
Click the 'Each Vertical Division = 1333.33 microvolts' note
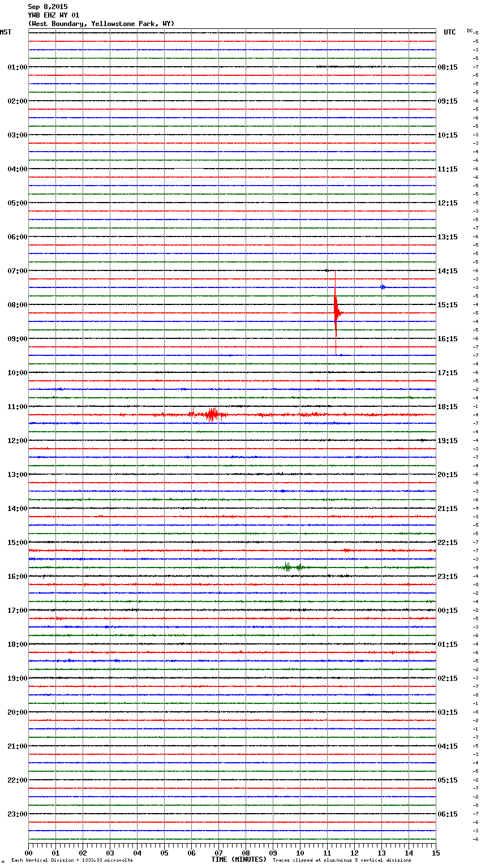click(x=72, y=861)
